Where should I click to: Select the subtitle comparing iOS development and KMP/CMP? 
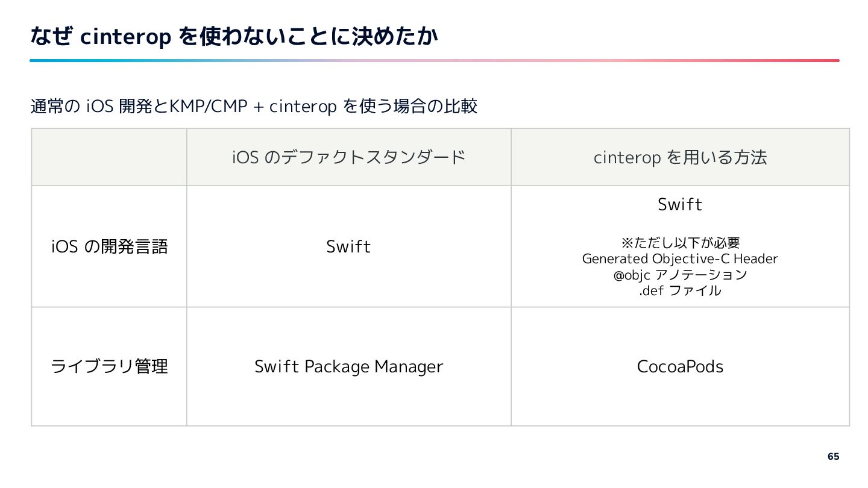[x=254, y=107]
